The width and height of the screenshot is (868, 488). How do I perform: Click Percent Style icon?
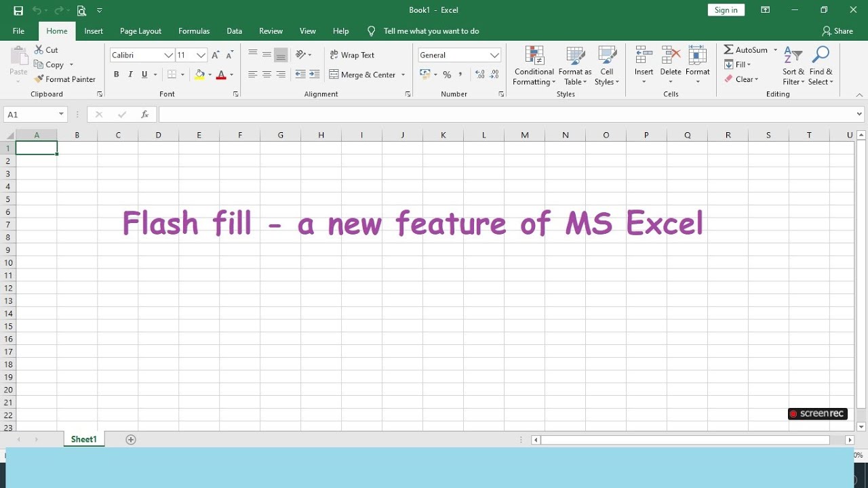(447, 75)
